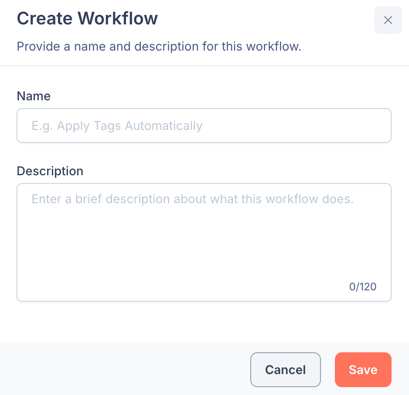This screenshot has height=395, width=409.
Task: Click the Name field label
Action: (34, 96)
